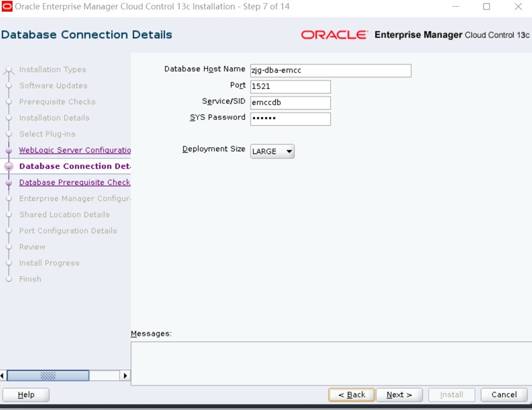532x410 pixels.
Task: Click the Shared Location Details step label
Action: click(65, 214)
